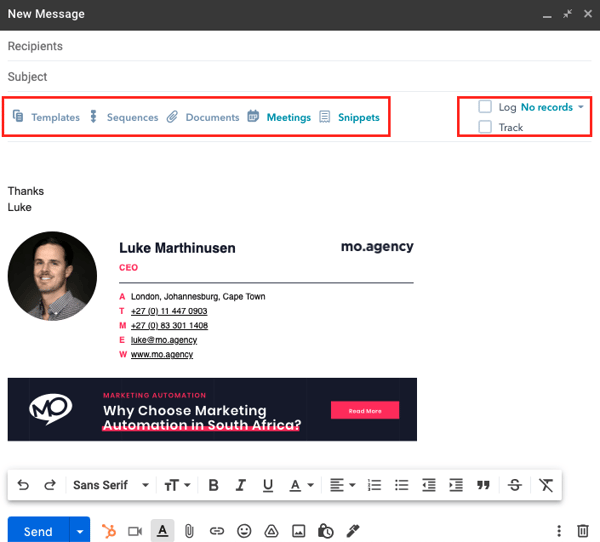Image resolution: width=600 pixels, height=542 pixels.
Task: Open more send options arrow
Action: pos(80,531)
